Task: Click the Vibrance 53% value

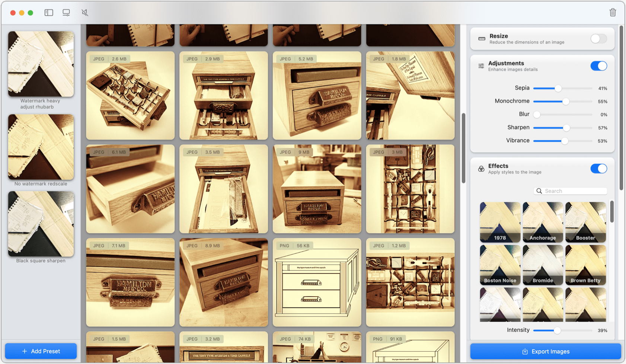Action: click(x=603, y=141)
